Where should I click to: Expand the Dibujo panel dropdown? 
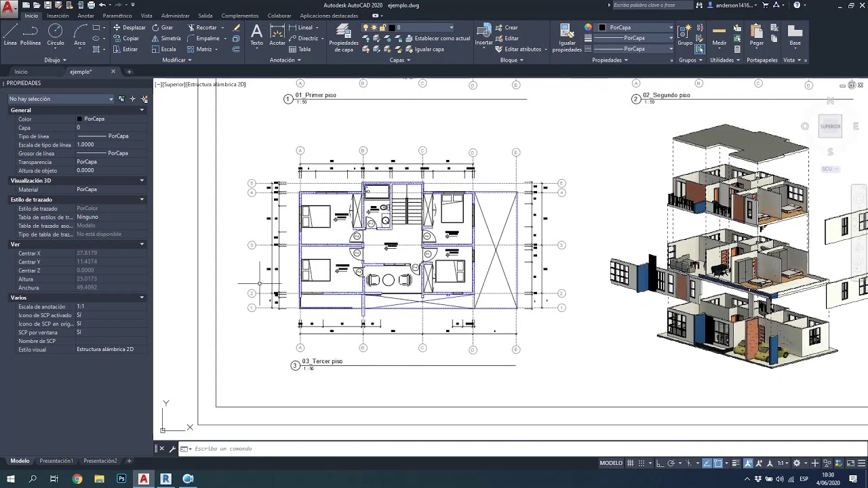pos(55,60)
